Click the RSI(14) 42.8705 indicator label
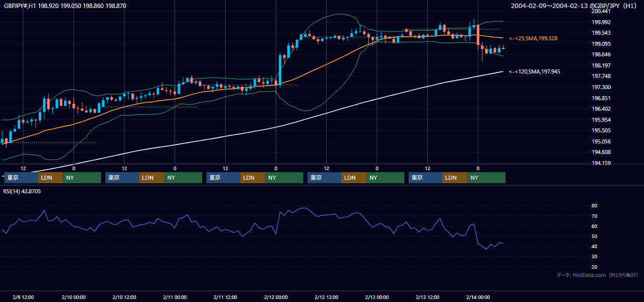This screenshot has height=302, width=644. pyautogui.click(x=22, y=191)
